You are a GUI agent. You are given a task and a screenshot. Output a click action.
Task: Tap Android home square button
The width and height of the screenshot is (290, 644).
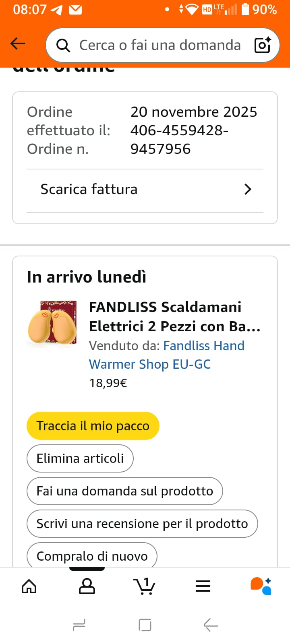pos(145,625)
